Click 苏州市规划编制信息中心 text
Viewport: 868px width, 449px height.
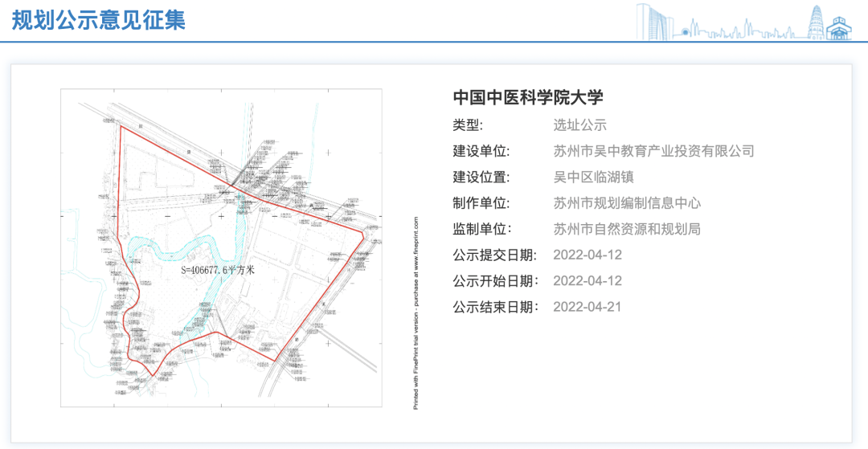(627, 203)
